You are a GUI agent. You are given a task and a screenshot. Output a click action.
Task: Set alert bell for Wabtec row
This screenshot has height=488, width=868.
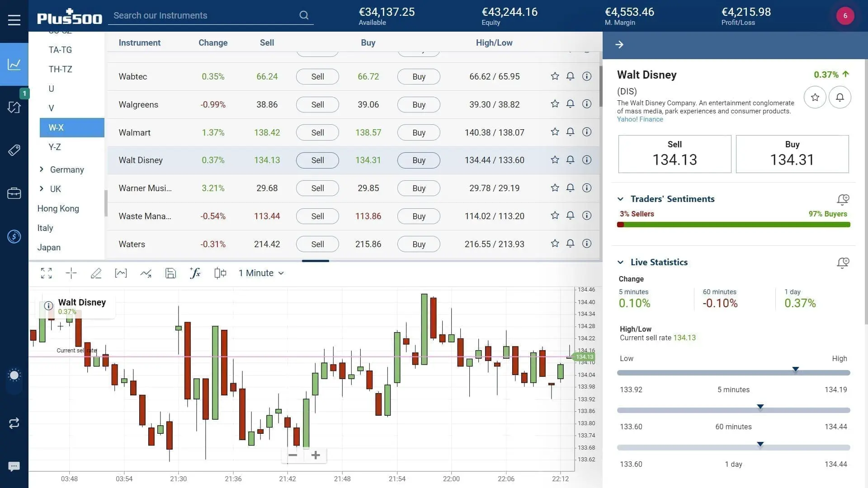(x=570, y=76)
